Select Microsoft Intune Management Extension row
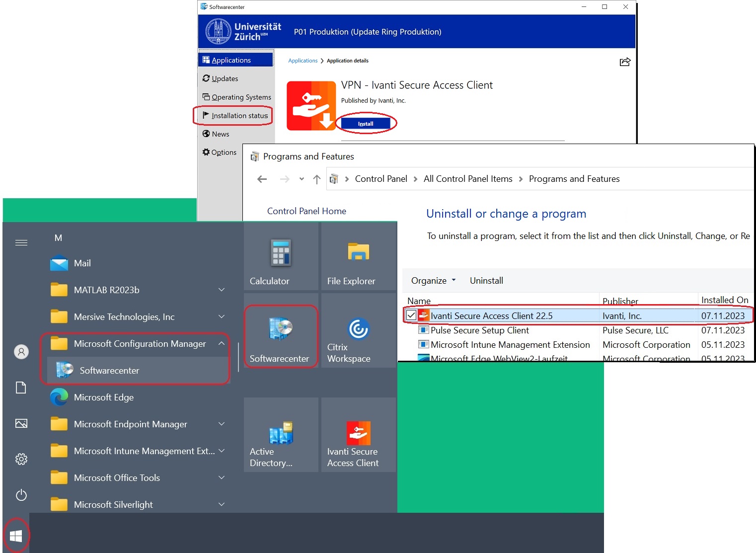Viewport: 756px width, 553px height. click(x=579, y=345)
